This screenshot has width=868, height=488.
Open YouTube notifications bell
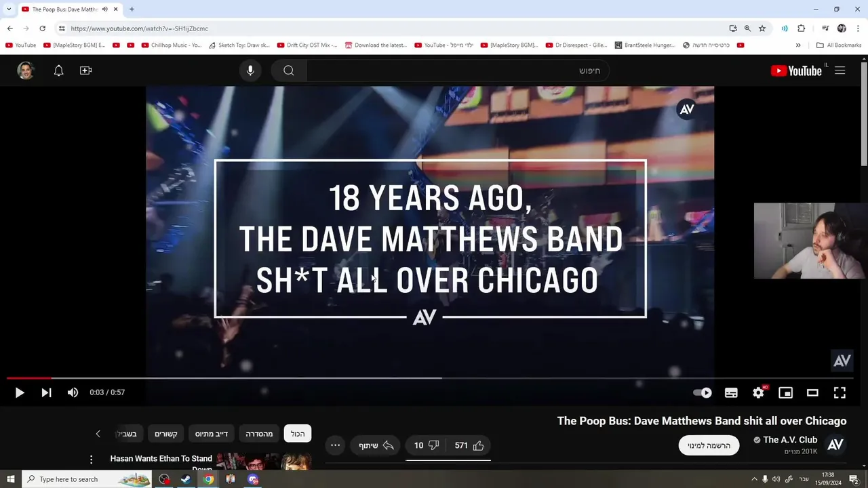(x=58, y=70)
